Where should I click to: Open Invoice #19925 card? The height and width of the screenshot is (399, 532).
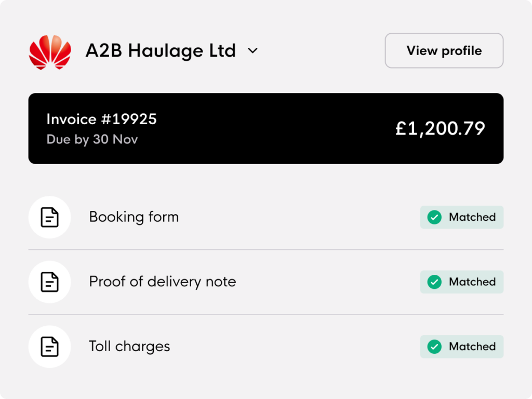266,129
